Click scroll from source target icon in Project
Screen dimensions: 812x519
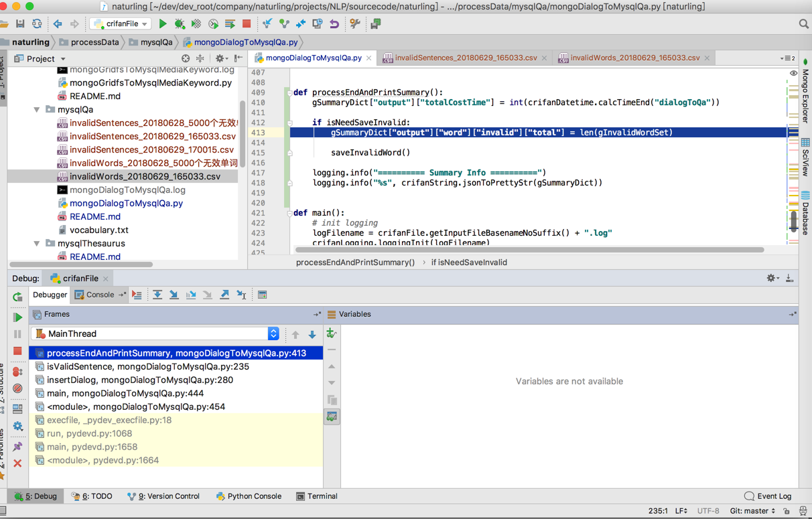[186, 59]
